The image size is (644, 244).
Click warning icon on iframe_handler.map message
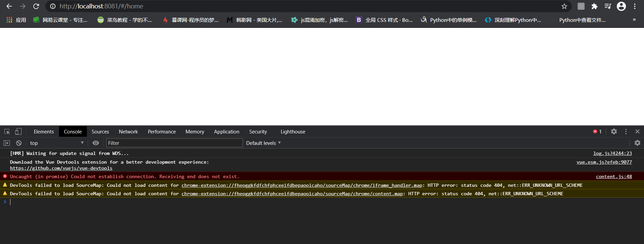point(5,185)
